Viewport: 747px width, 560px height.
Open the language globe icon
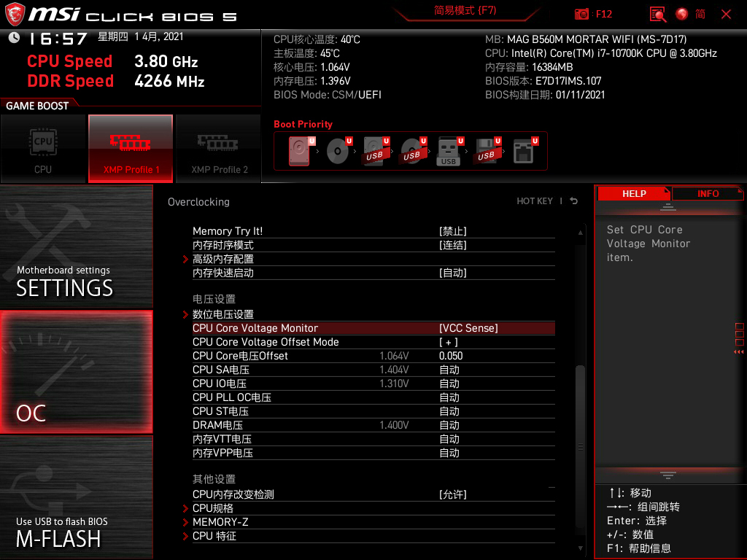(x=682, y=15)
